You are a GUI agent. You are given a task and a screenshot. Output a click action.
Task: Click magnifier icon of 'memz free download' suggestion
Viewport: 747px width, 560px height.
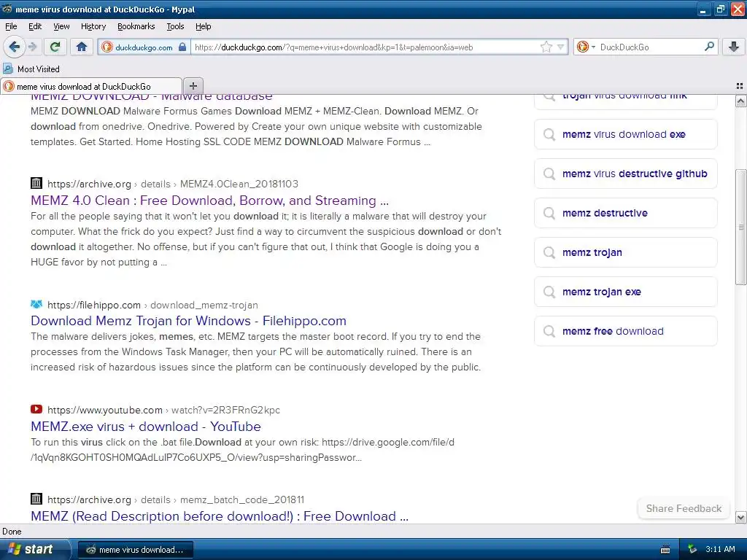click(549, 332)
